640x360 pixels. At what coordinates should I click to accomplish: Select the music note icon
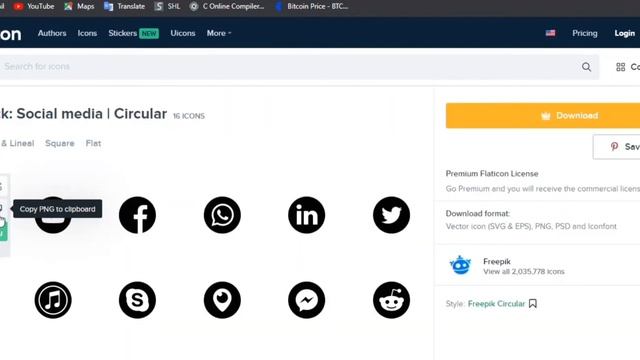click(53, 300)
